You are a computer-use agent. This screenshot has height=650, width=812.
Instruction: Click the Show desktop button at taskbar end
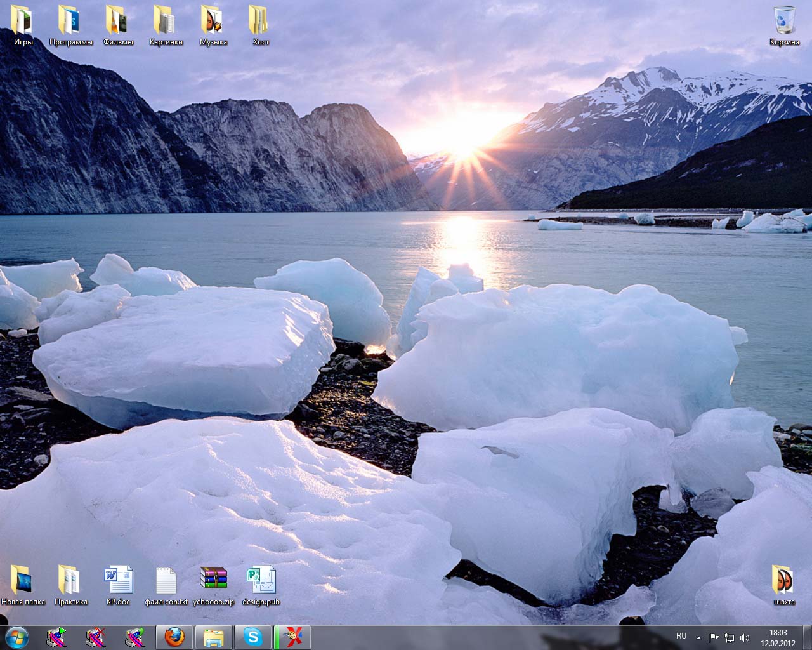[807, 637]
